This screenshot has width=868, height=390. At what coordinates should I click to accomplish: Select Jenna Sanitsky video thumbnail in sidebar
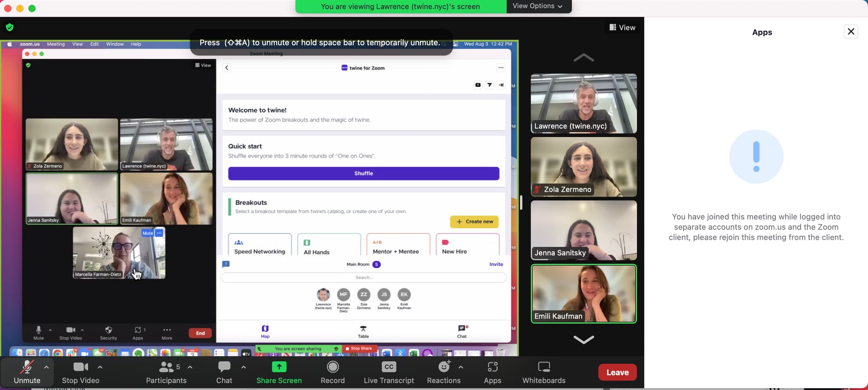click(584, 230)
